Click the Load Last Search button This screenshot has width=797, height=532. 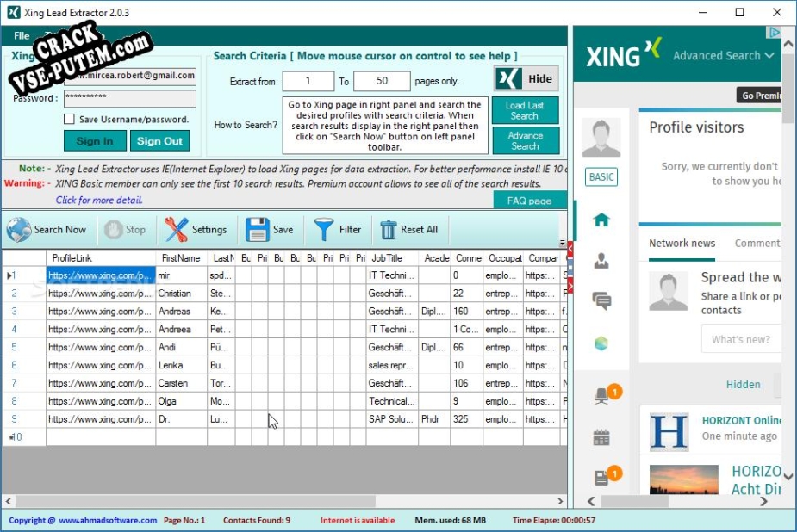click(x=525, y=110)
